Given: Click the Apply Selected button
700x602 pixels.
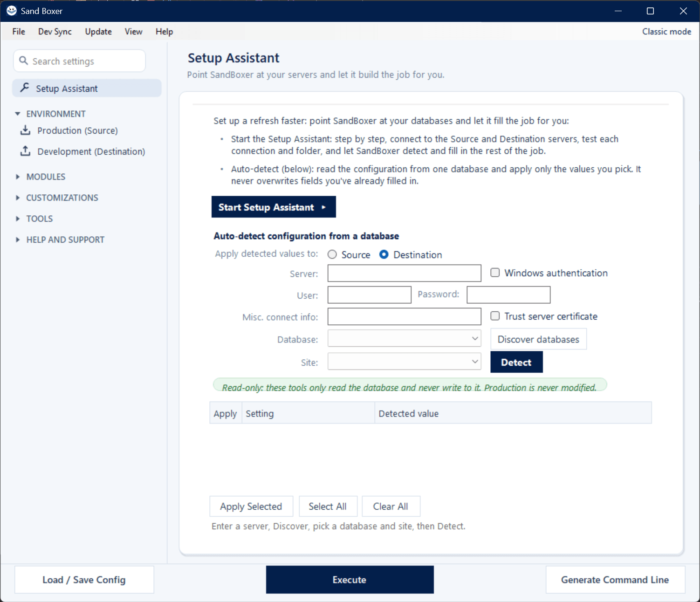Looking at the screenshot, I should [x=251, y=506].
